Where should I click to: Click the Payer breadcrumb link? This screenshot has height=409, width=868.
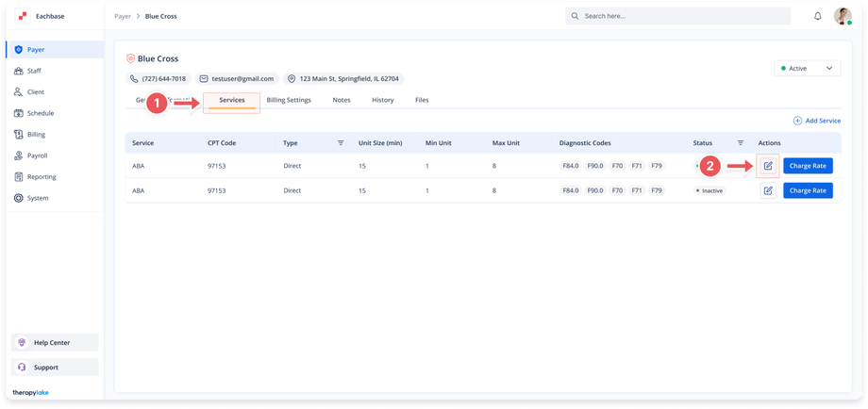coord(123,17)
